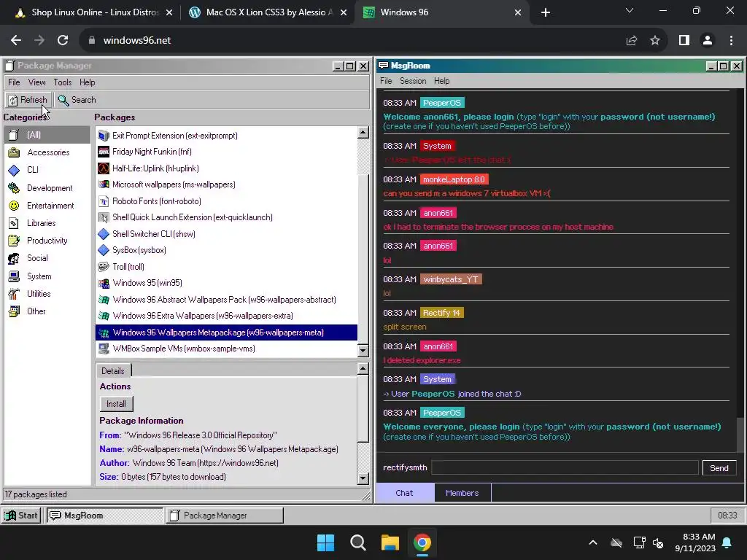Click the Friday Night Funkin package icon
This screenshot has height=560, width=747.
click(x=104, y=152)
